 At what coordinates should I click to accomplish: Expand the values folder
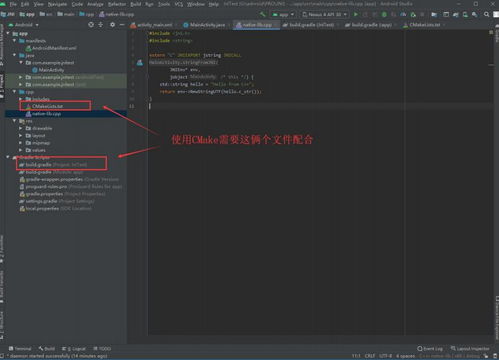click(21, 150)
